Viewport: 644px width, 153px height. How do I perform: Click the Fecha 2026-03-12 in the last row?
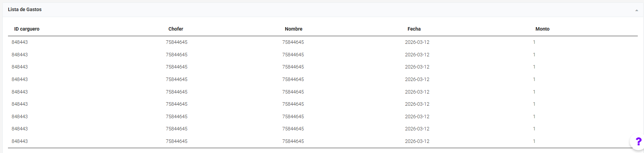(x=417, y=141)
